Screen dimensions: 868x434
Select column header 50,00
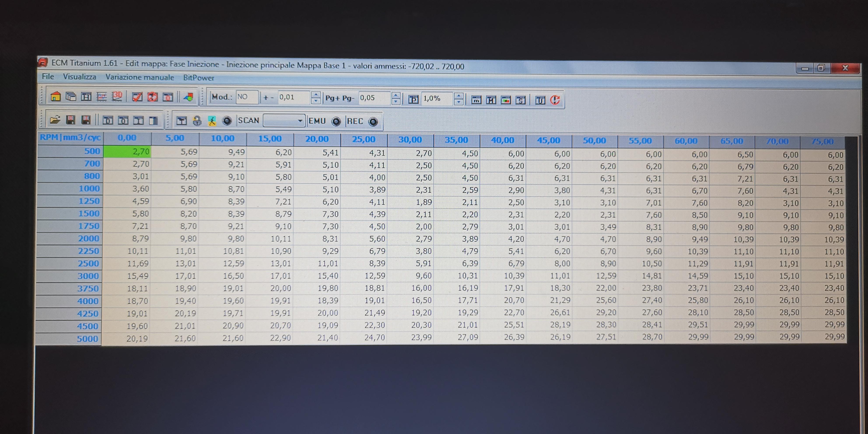[x=594, y=140]
